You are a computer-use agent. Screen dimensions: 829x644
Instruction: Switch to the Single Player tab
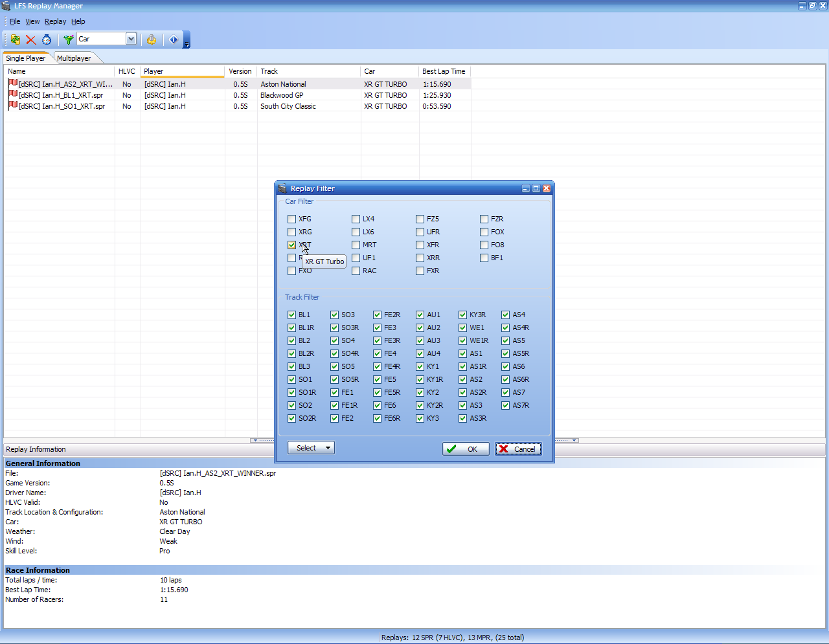[26, 58]
